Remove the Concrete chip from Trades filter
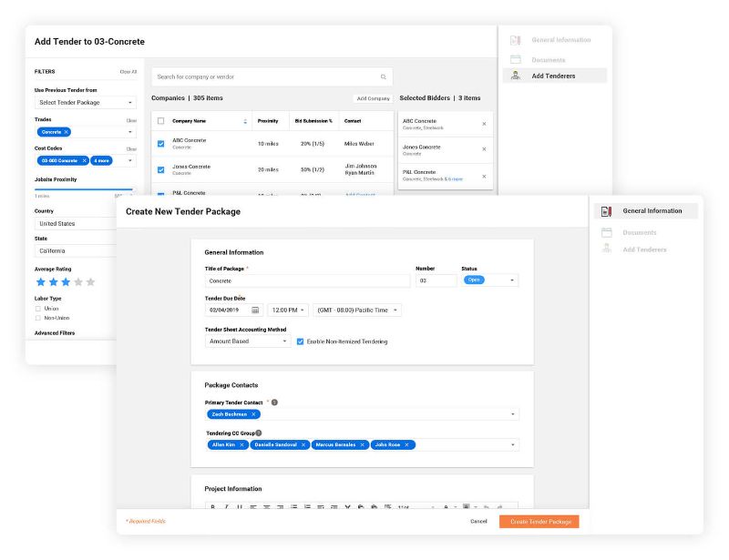Screen dimensions: 729x560 (67, 132)
